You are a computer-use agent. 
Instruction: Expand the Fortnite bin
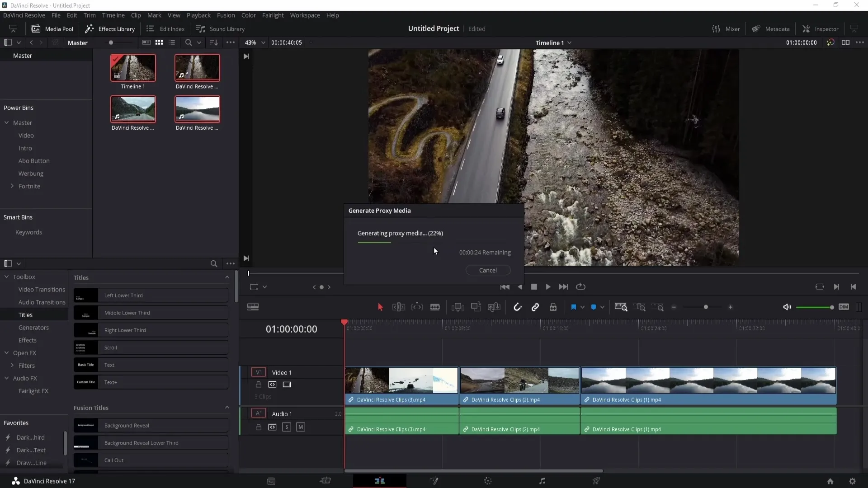[x=12, y=186]
